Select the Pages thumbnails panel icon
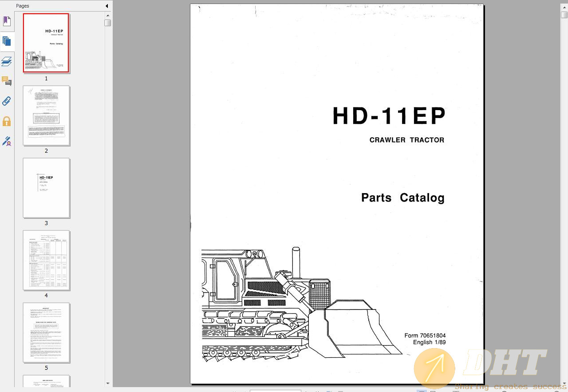 (7, 41)
